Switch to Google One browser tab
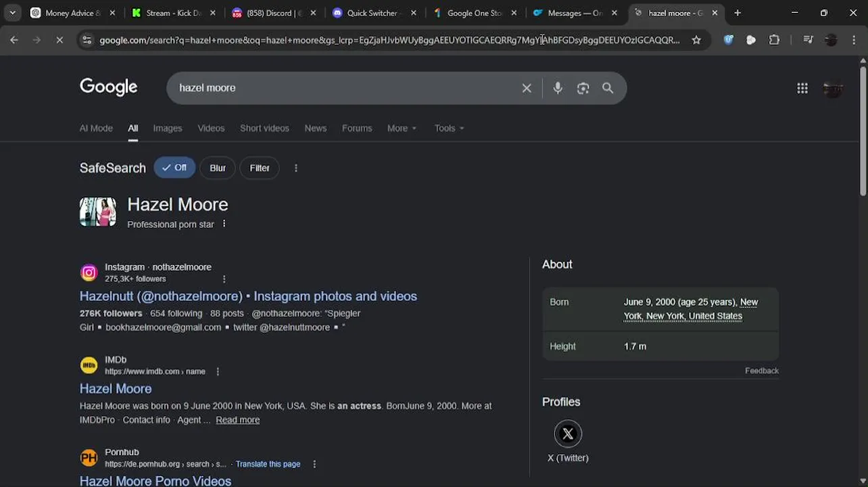Viewport: 868px width, 487px height. point(473,13)
